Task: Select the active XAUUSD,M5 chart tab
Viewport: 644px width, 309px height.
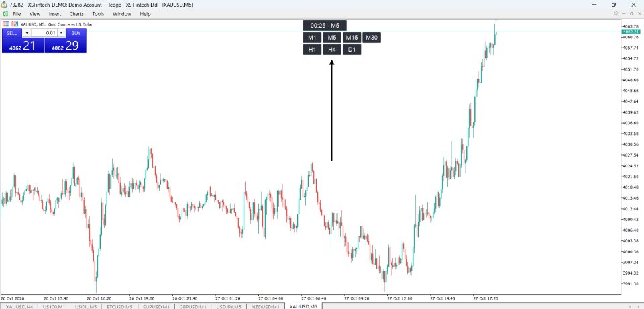Action: coord(303,306)
